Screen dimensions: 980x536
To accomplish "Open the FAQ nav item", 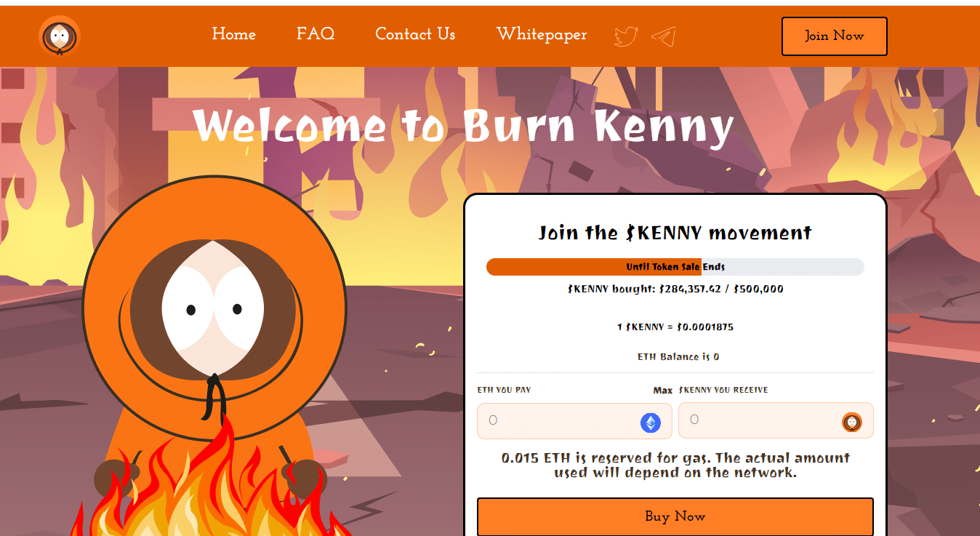I will [x=316, y=34].
